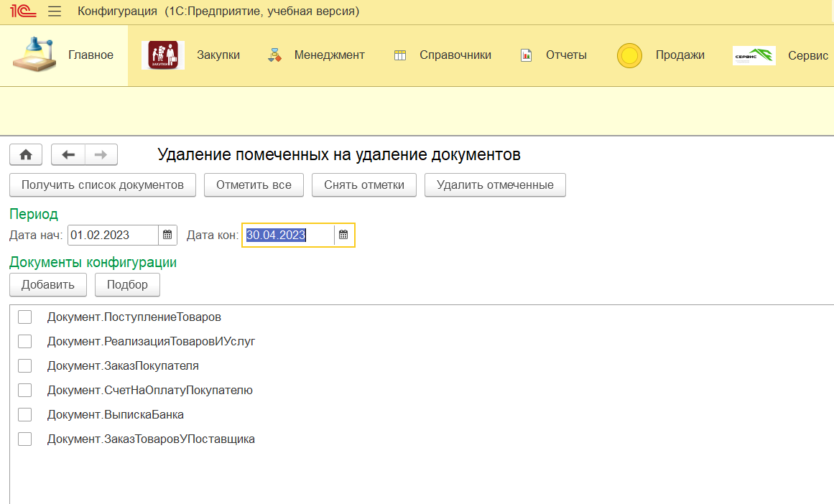Check Документ.ПоступлениеТоваров checkbox
The height and width of the screenshot is (504, 834).
pyautogui.click(x=25, y=317)
